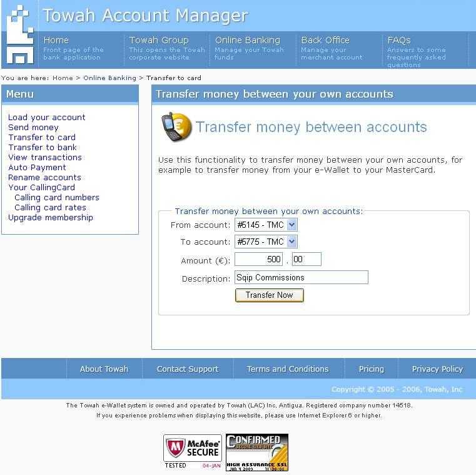Focus the Description text field
Image resolution: width=476 pixels, height=475 pixels.
click(x=301, y=277)
